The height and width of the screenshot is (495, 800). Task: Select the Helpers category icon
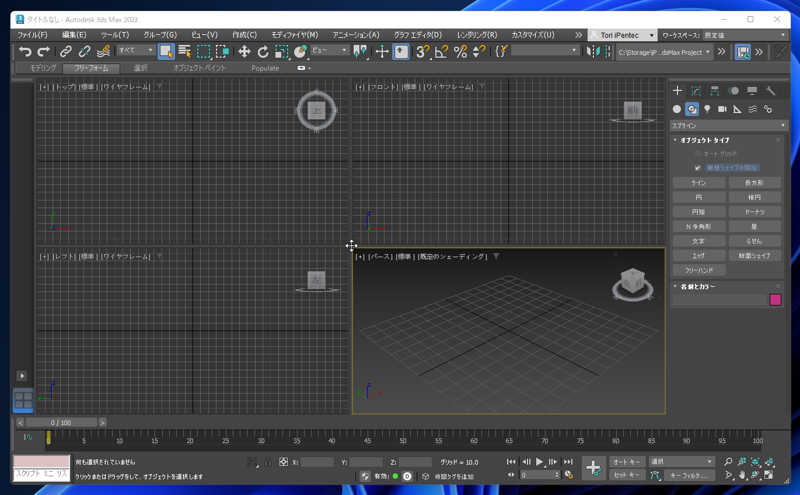coord(737,109)
